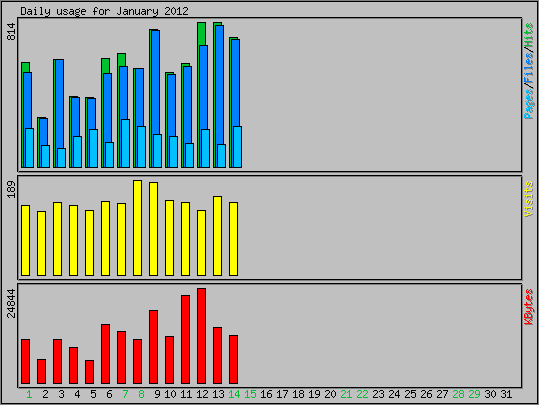Select green day 29 on the date axis
Image resolution: width=539 pixels, height=405 pixels.
coord(474,394)
